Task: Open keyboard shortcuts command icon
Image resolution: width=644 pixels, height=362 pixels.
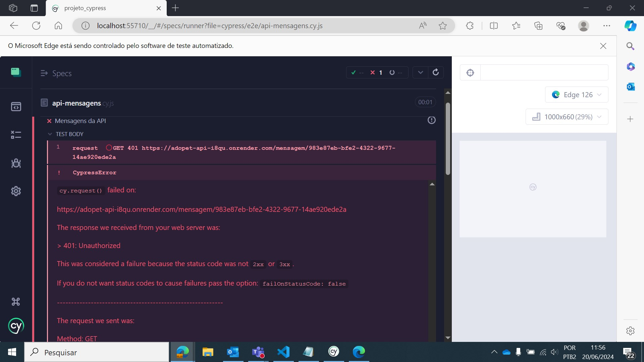Action: [16, 302]
